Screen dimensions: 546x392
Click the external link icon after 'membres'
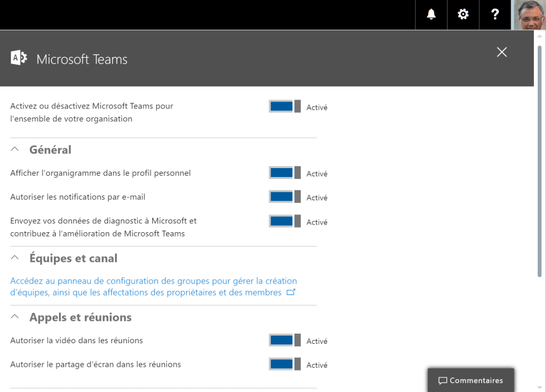291,292
